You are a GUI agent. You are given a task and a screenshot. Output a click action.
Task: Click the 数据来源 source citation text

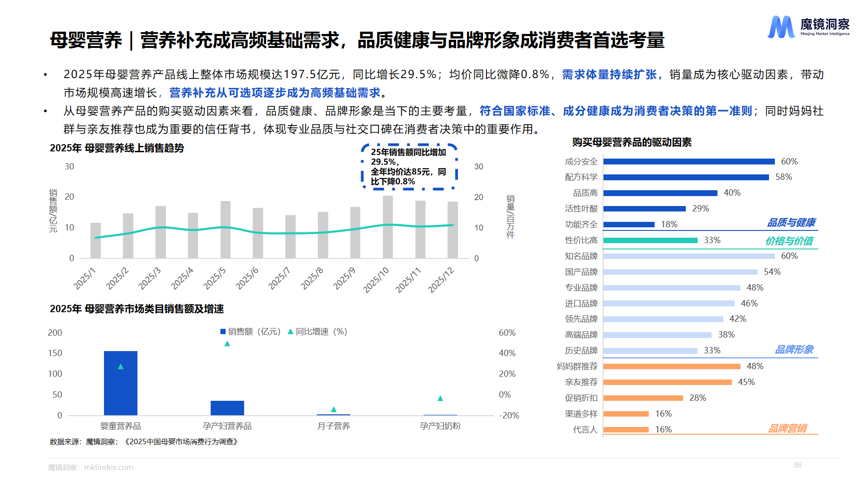pos(144,441)
